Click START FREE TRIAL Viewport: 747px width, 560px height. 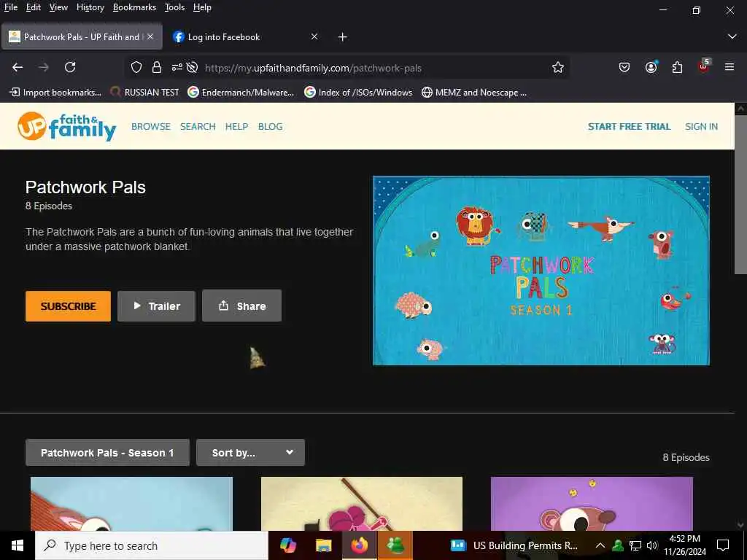click(629, 127)
